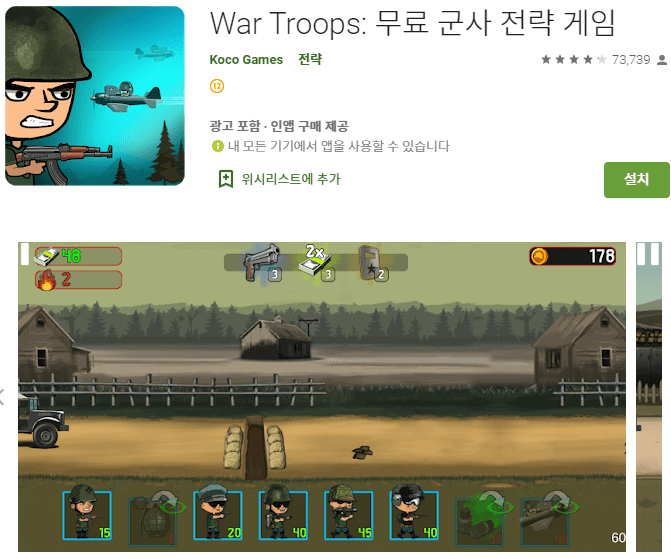The height and width of the screenshot is (559, 671).
Task: Click the 2x cash boost icon
Action: point(315,263)
